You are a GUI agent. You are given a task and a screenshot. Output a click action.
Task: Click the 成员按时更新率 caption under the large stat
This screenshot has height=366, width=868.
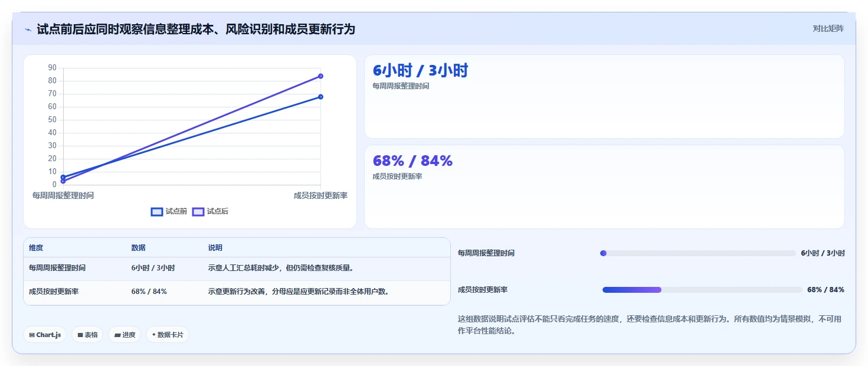[397, 177]
